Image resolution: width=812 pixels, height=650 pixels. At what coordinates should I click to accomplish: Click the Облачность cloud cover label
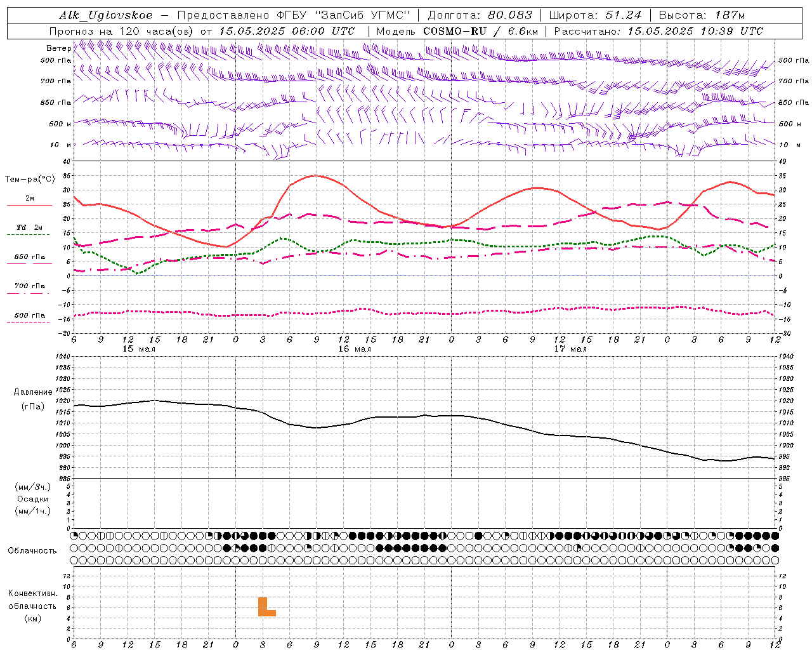tap(32, 551)
